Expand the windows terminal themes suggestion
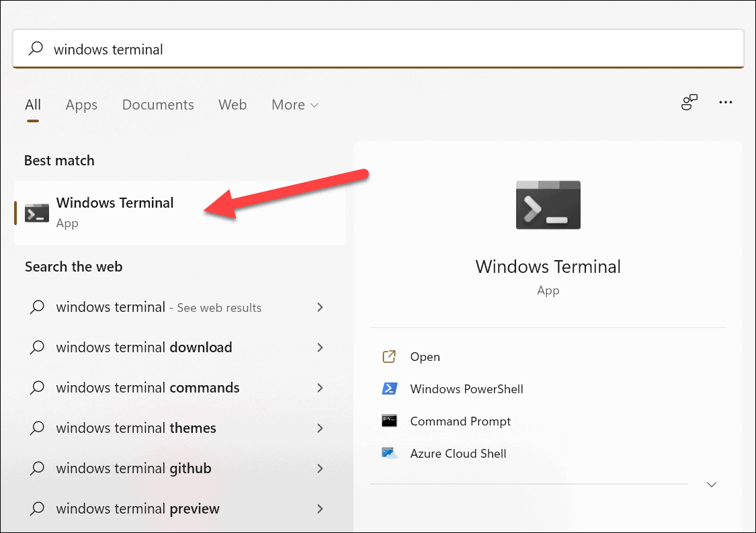 [x=321, y=428]
